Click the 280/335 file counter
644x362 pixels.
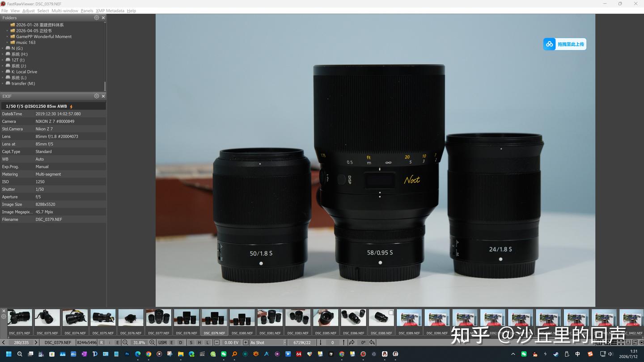click(21, 342)
